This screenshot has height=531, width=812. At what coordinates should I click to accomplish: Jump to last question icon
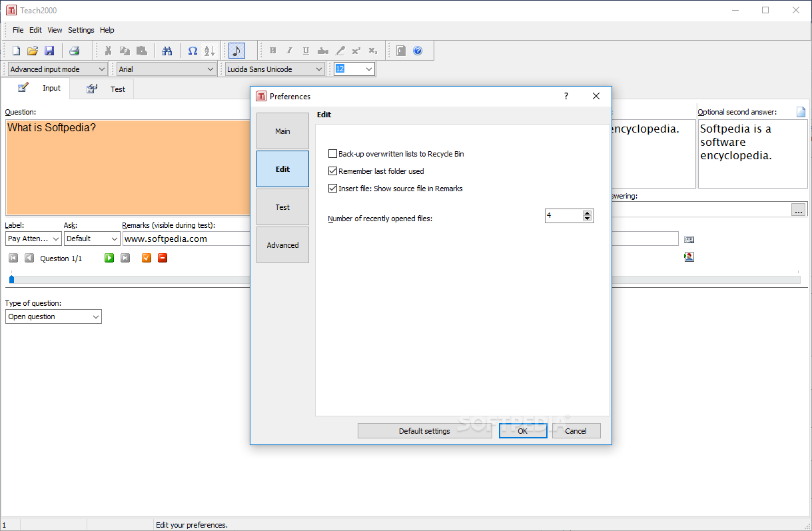[125, 258]
